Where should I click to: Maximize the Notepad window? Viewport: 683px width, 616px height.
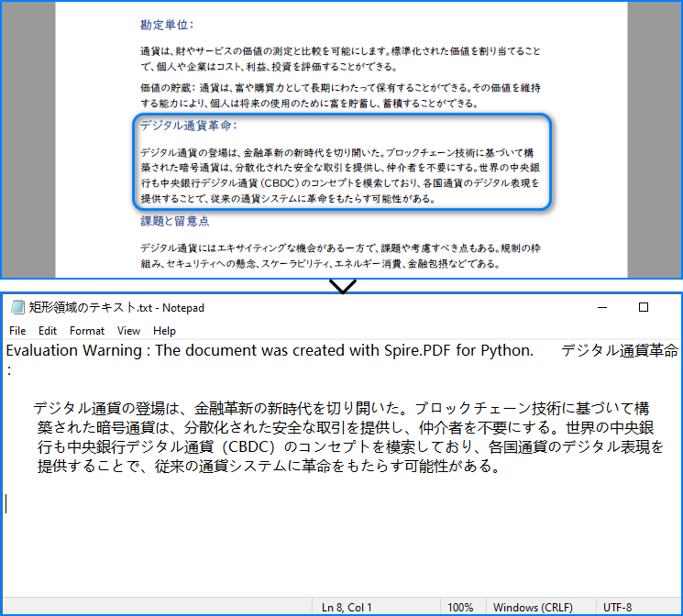coord(644,307)
